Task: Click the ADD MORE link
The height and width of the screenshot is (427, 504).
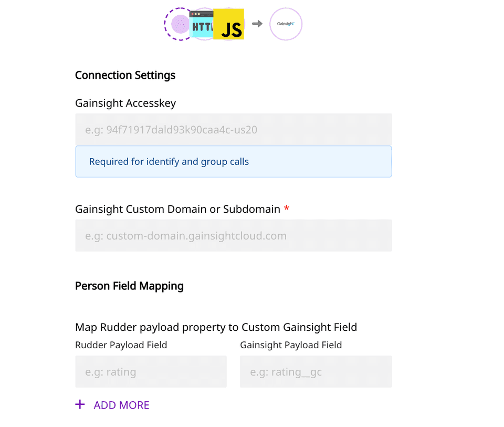Action: [x=121, y=405]
